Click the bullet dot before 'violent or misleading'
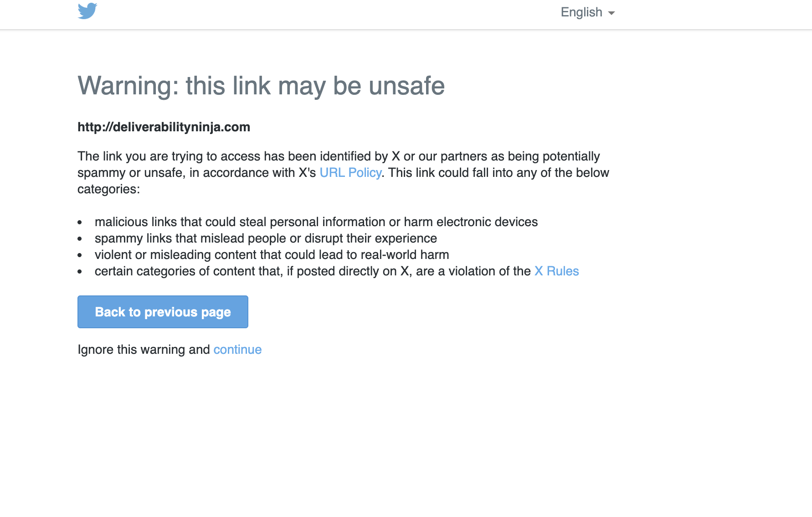The image size is (812, 517). tap(80, 255)
